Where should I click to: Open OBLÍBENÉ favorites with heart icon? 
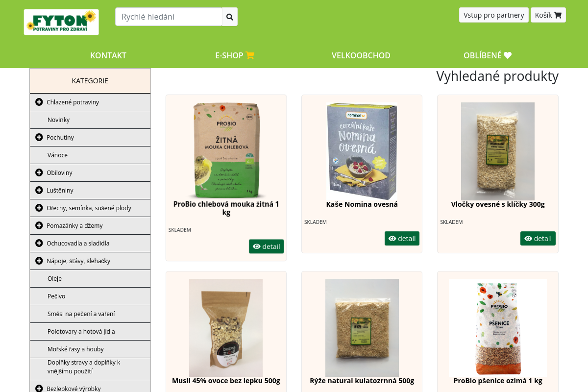(x=488, y=55)
